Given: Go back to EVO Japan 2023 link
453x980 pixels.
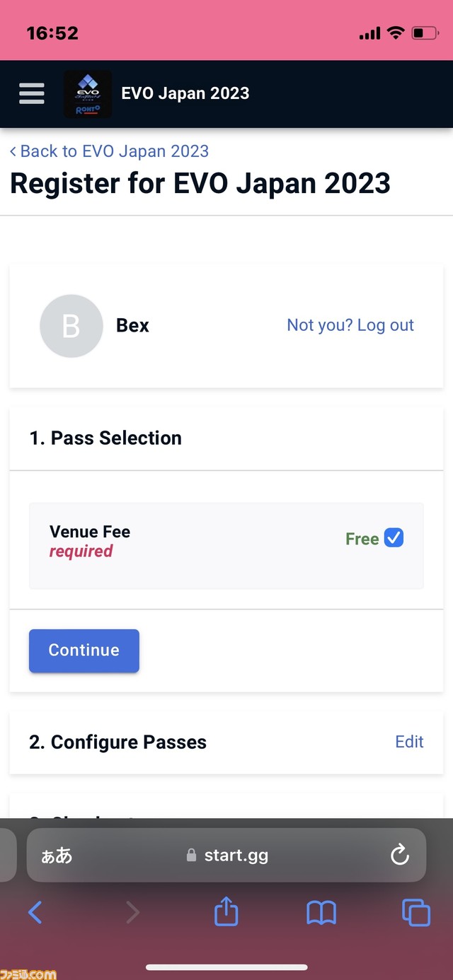Looking at the screenshot, I should [110, 151].
